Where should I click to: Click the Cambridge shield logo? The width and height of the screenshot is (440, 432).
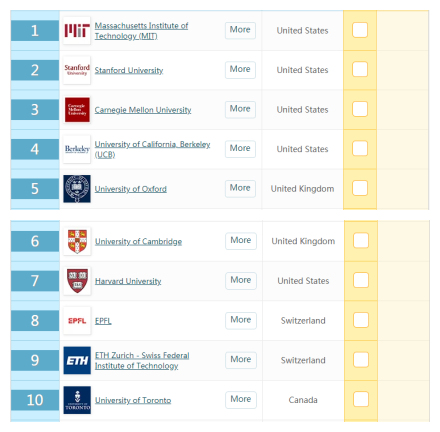[x=77, y=241]
